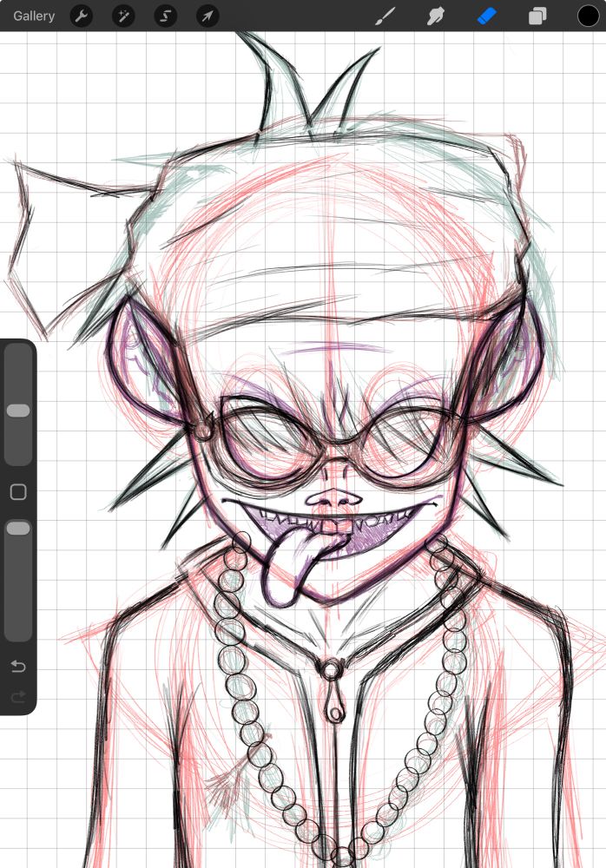Open the Gallery
The width and height of the screenshot is (606, 868).
click(x=34, y=16)
